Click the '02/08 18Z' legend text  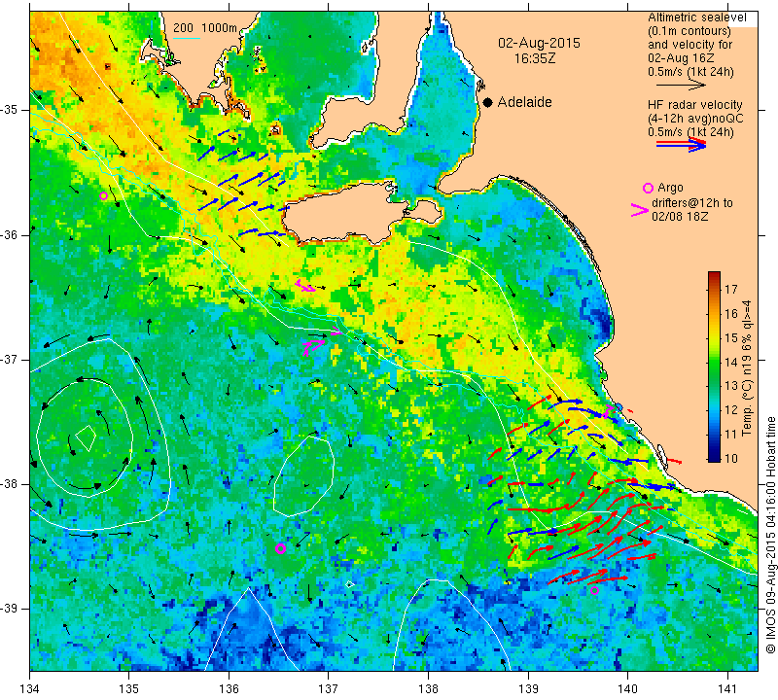click(680, 217)
